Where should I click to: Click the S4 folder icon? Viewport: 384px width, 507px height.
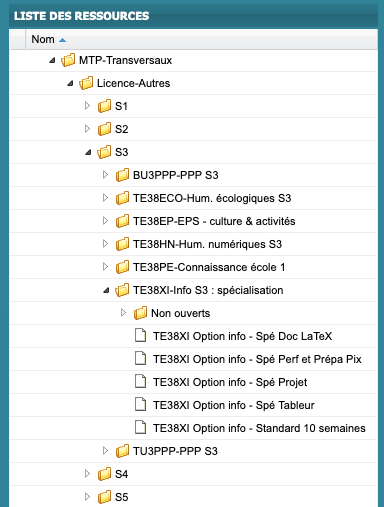[104, 474]
